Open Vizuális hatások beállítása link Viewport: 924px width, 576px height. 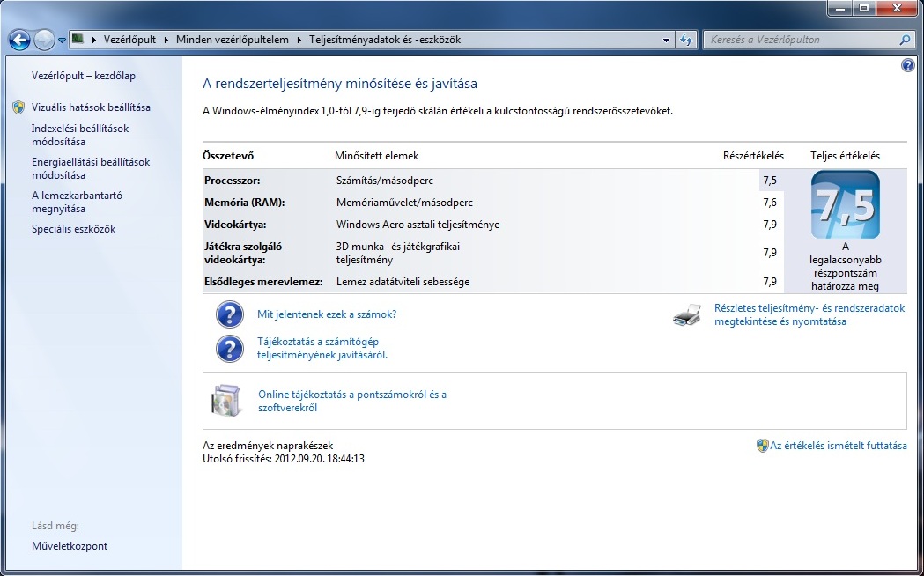point(91,107)
